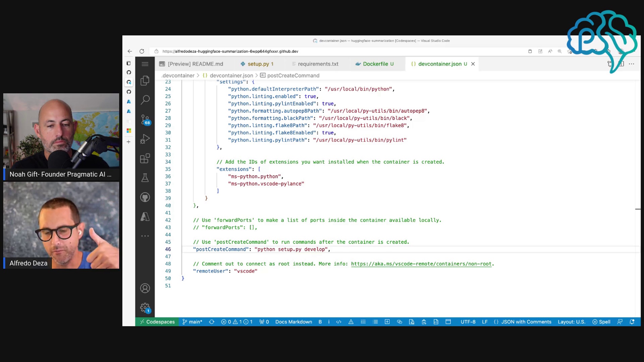Switch to the Dockerfile tab

(375, 64)
